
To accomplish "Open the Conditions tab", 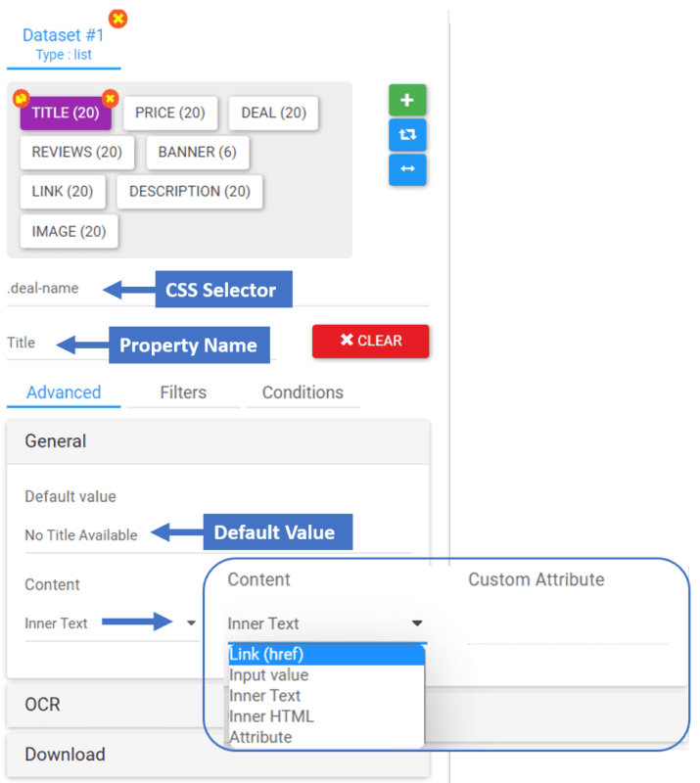I will 303,391.
